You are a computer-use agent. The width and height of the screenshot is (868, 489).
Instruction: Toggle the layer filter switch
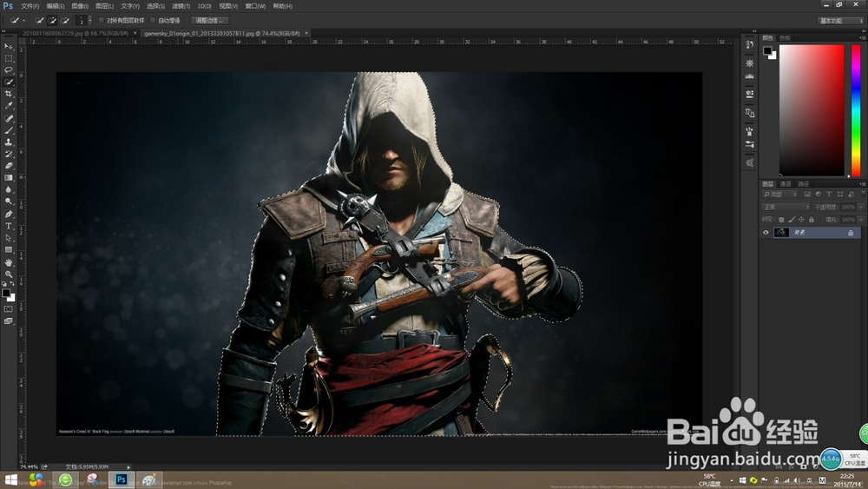pyautogui.click(x=863, y=194)
